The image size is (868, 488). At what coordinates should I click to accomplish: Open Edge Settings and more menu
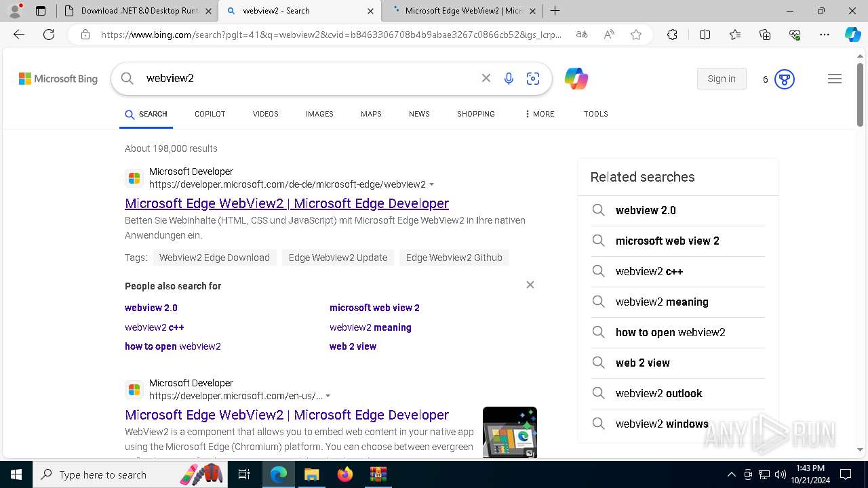pyautogui.click(x=825, y=35)
